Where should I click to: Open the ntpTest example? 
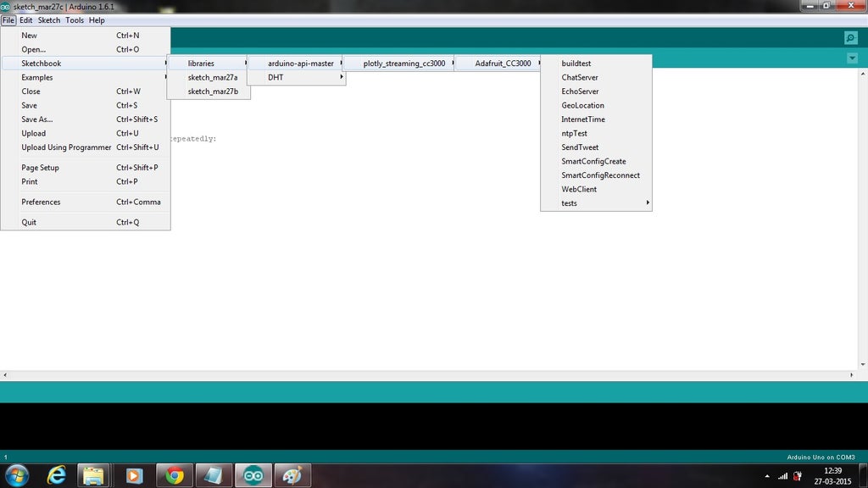[x=596, y=133]
